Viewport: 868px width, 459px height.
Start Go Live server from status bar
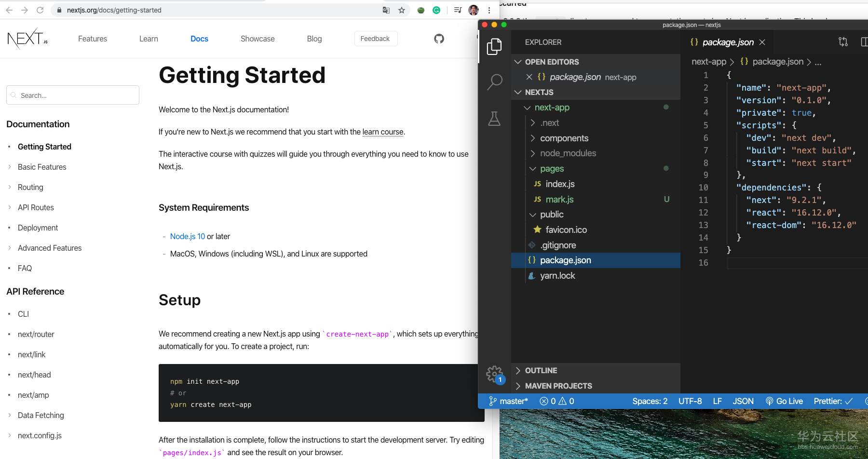tap(784, 401)
